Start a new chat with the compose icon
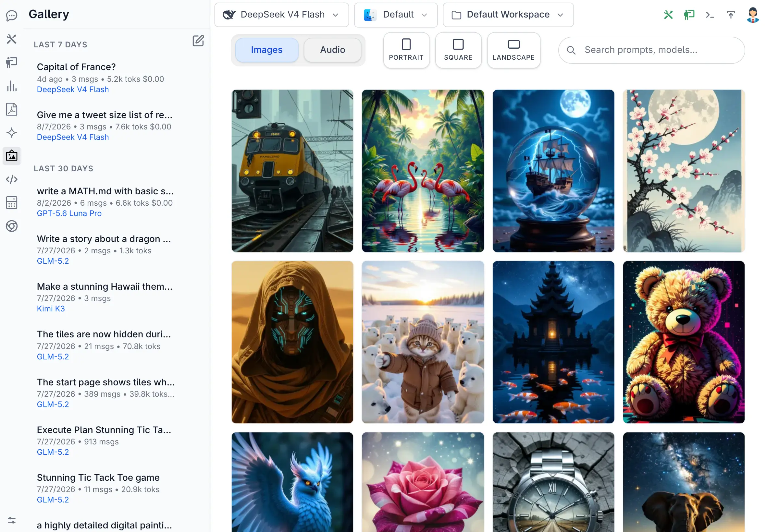 (198, 41)
